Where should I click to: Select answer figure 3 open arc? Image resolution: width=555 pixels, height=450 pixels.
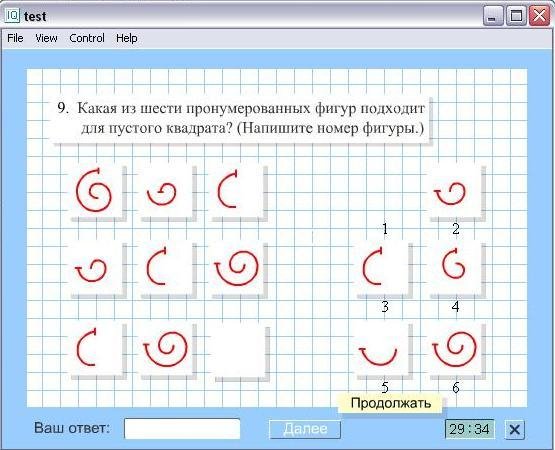pyautogui.click(x=382, y=269)
